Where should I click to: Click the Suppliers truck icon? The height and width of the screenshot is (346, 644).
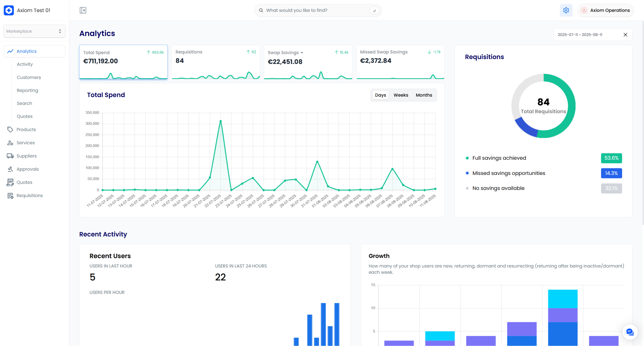[10, 156]
